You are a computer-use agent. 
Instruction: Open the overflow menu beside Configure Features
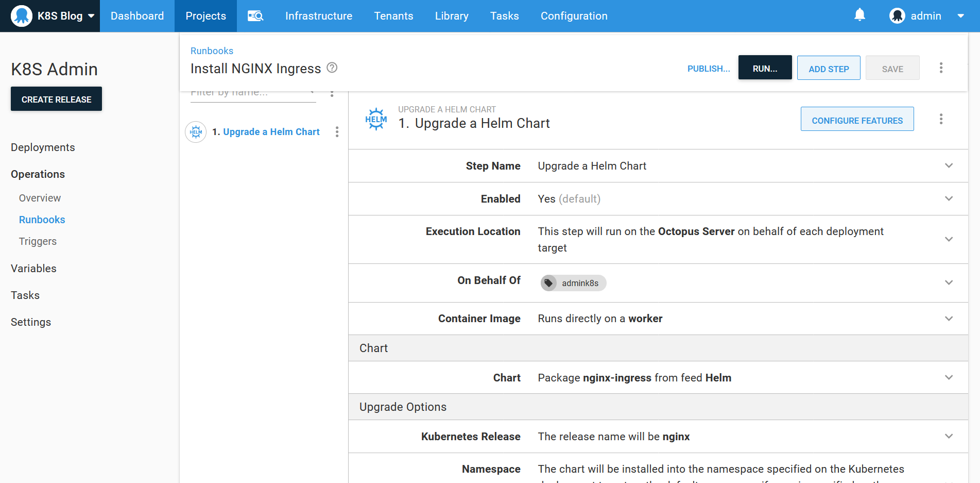(x=941, y=119)
